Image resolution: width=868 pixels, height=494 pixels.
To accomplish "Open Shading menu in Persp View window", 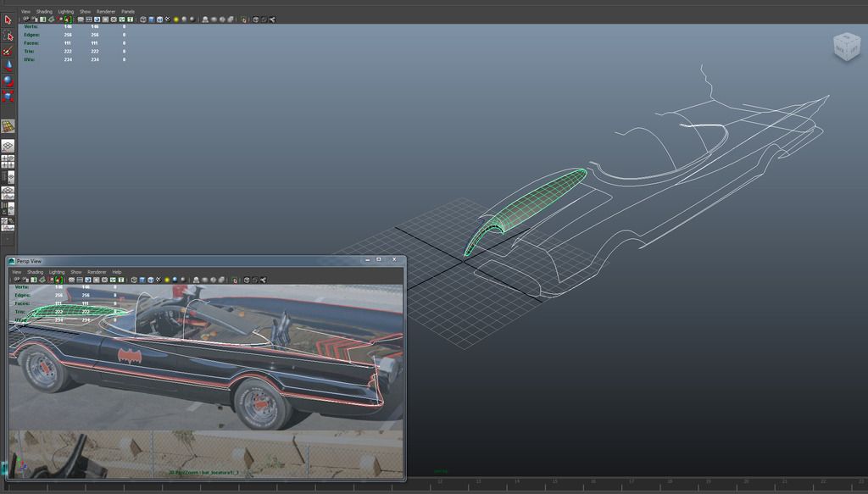I will [36, 272].
